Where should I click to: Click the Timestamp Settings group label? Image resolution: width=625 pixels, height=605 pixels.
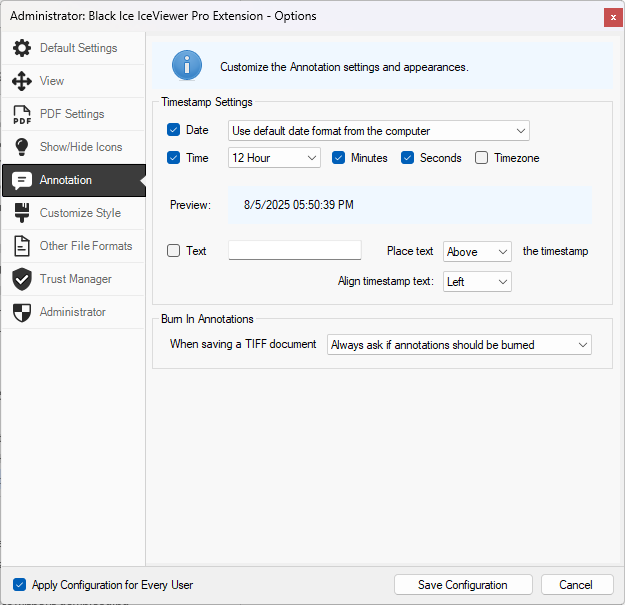pos(206,102)
